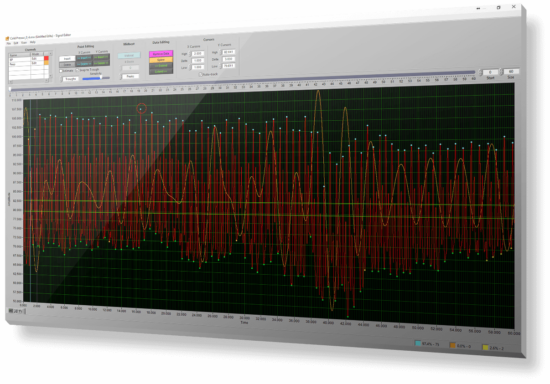This screenshot has height=384, width=550.
Task: Click the Y Cursors Delta value field
Action: [x=228, y=59]
